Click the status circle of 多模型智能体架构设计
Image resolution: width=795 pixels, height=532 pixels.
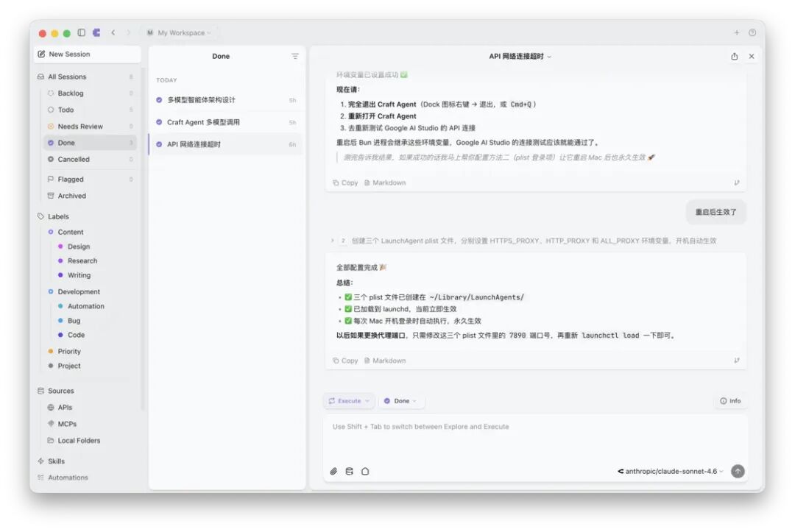[x=159, y=100]
